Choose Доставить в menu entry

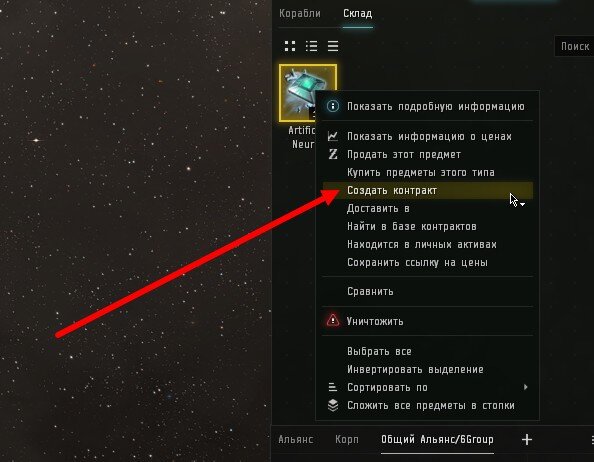point(428,209)
